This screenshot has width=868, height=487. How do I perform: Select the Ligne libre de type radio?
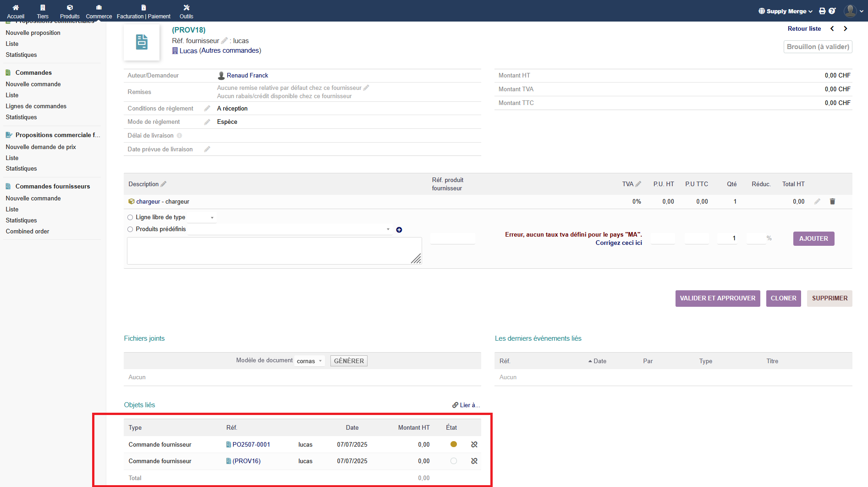[130, 217]
